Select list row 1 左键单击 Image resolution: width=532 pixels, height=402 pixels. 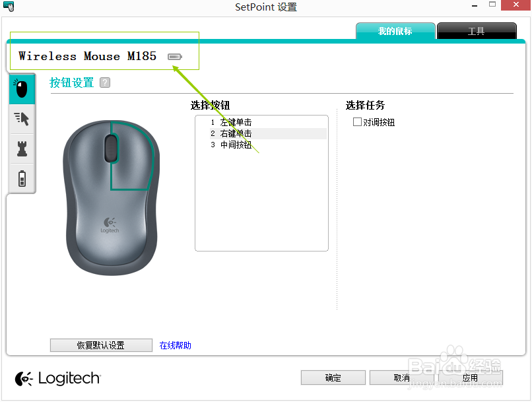tap(268, 122)
